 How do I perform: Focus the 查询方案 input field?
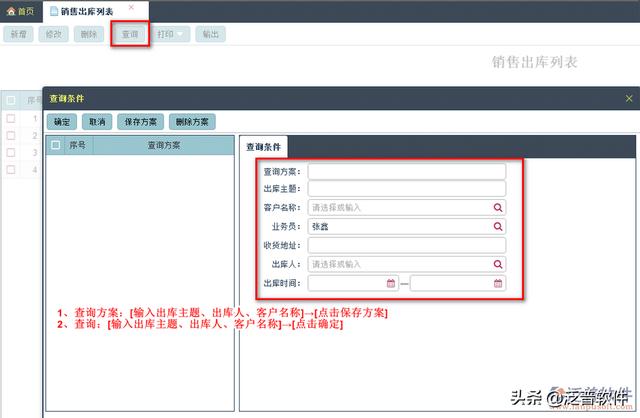coord(407,171)
